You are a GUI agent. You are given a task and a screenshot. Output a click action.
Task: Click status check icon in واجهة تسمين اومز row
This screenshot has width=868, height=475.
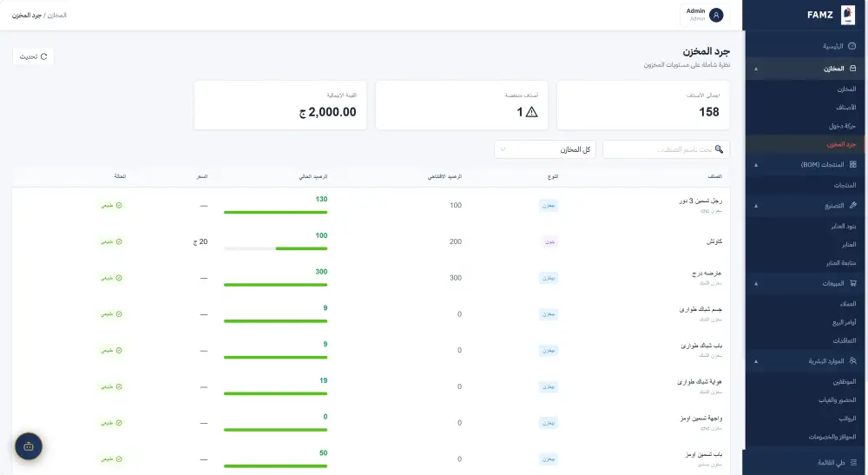[118, 423]
